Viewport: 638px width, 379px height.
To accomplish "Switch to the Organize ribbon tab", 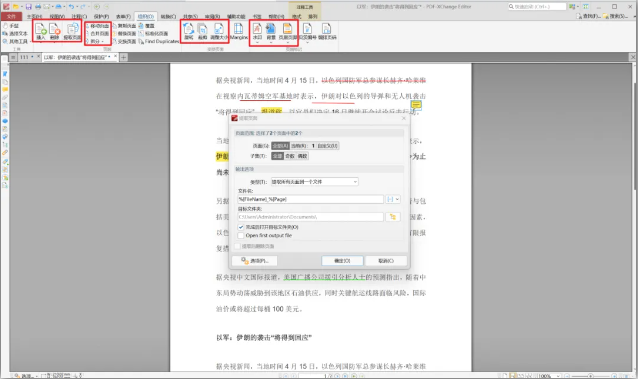I will pos(145,16).
